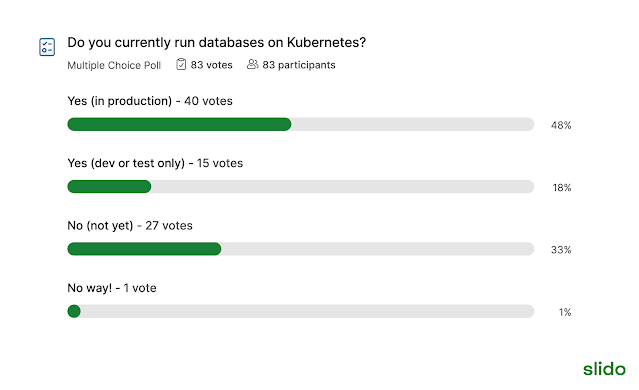This screenshot has height=390, width=639.
Task: Click the green 18% dev/test bar
Action: click(109, 187)
